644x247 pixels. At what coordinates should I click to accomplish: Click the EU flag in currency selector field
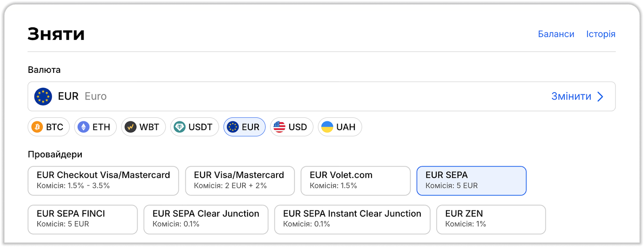[x=43, y=97]
